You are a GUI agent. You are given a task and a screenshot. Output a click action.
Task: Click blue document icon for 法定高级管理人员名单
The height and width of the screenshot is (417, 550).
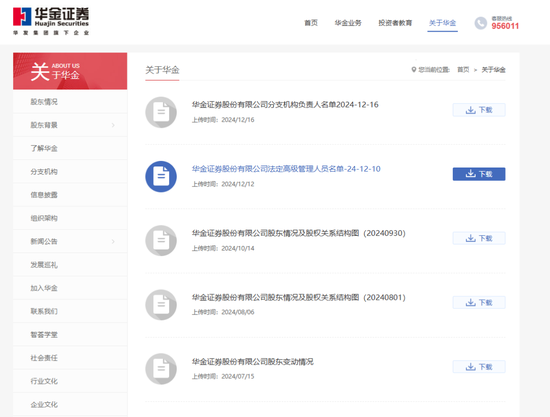[161, 176]
